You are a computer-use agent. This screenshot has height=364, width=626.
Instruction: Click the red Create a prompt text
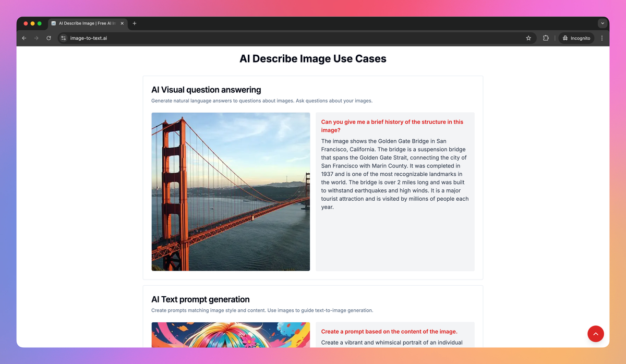pyautogui.click(x=389, y=332)
